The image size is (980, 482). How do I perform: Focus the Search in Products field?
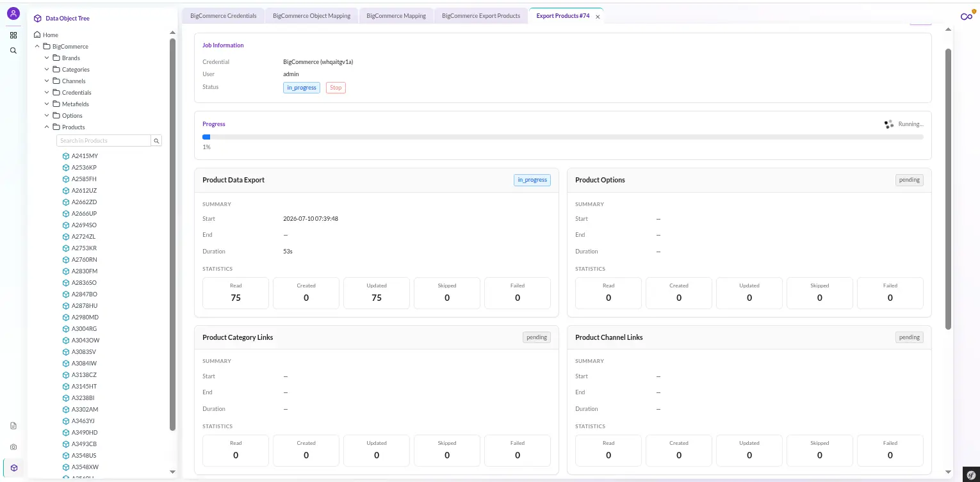[x=104, y=141]
